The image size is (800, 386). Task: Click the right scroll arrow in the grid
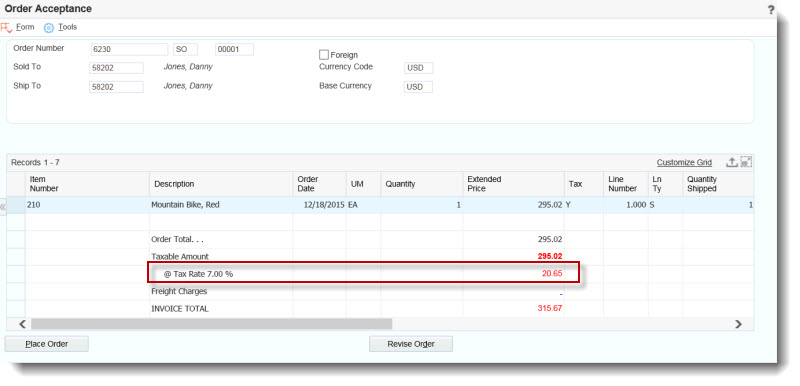coord(738,324)
